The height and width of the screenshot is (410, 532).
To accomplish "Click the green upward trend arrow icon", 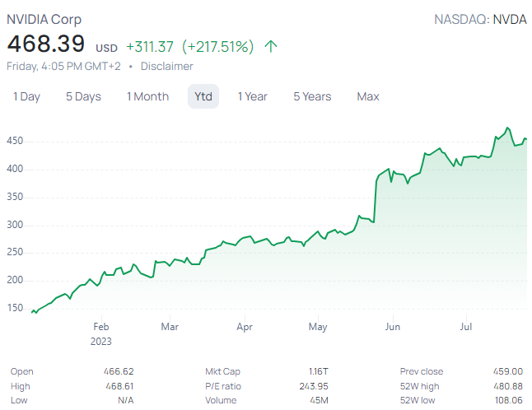I will tap(271, 46).
